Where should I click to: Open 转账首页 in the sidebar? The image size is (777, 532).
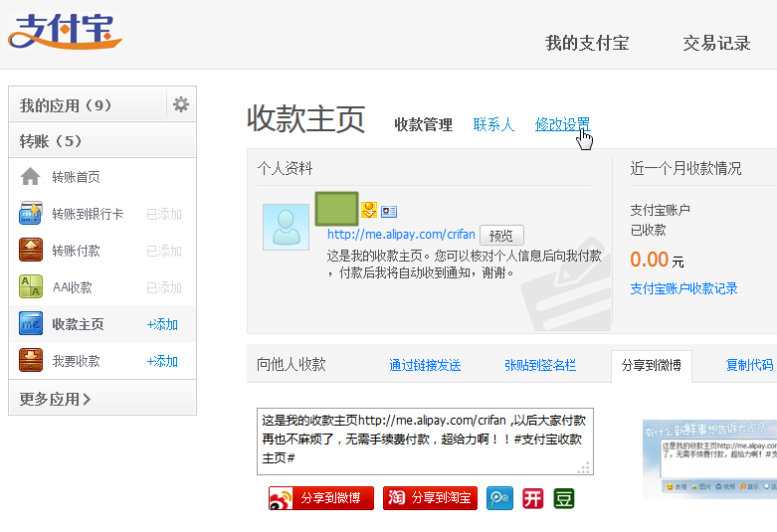coord(76,177)
